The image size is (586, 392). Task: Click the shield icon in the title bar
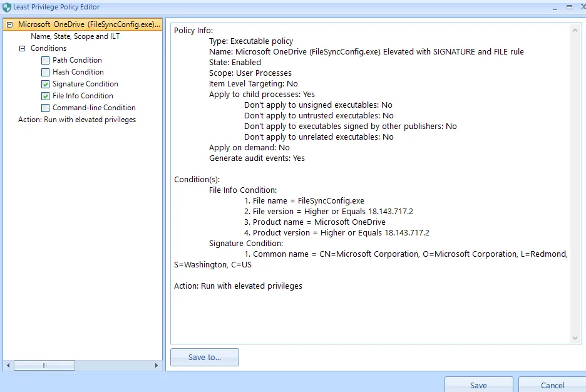[6, 8]
